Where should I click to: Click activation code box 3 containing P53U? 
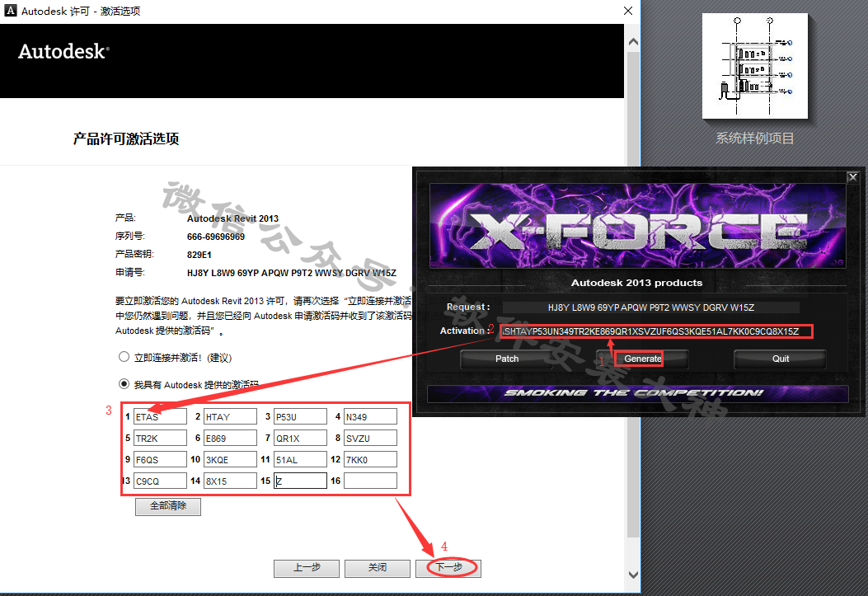click(301, 416)
